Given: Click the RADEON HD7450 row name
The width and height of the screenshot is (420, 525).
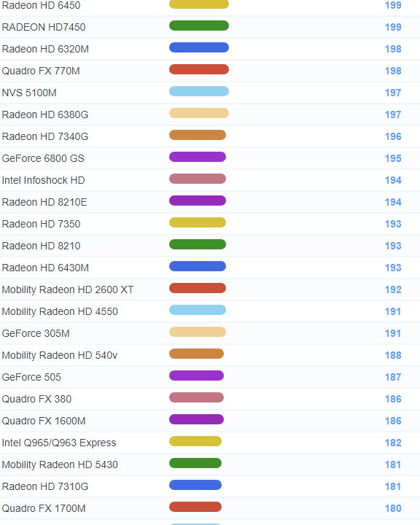Looking at the screenshot, I should pos(44,27).
